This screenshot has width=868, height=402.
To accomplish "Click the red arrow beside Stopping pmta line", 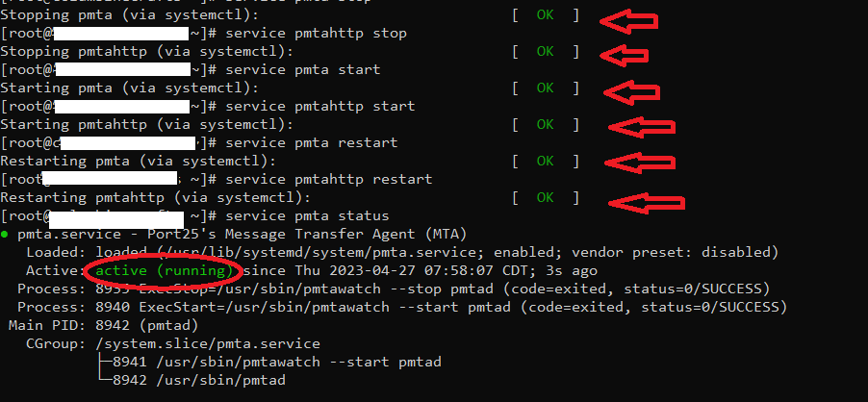I will click(x=627, y=18).
